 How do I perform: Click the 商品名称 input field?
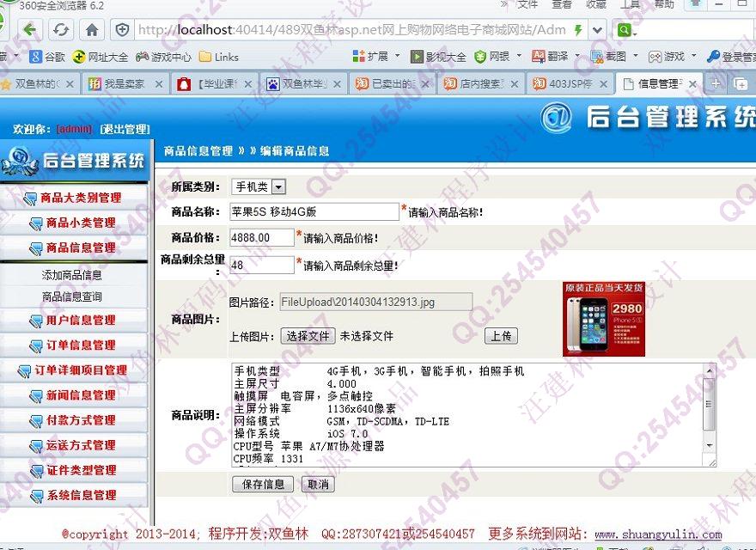(x=314, y=211)
